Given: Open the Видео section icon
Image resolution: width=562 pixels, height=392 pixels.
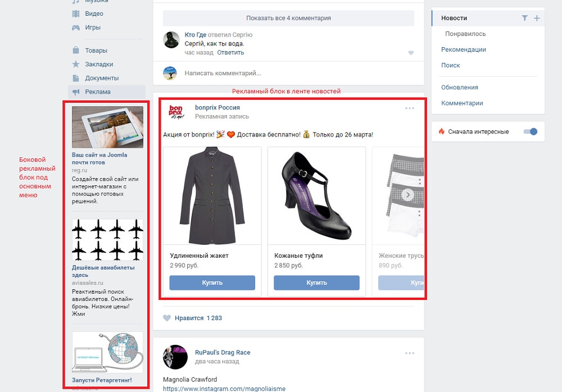Looking at the screenshot, I should [76, 13].
